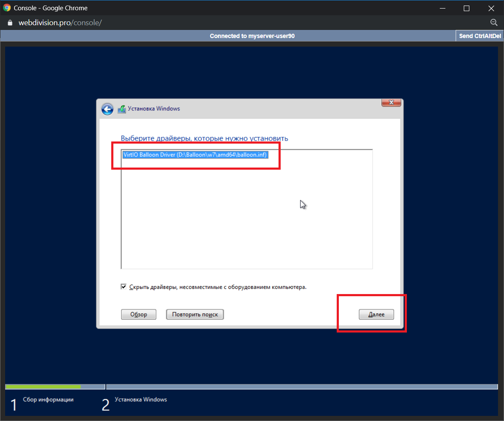Click the Chrome logo in the title bar
The width and height of the screenshot is (504, 421).
(7, 8)
